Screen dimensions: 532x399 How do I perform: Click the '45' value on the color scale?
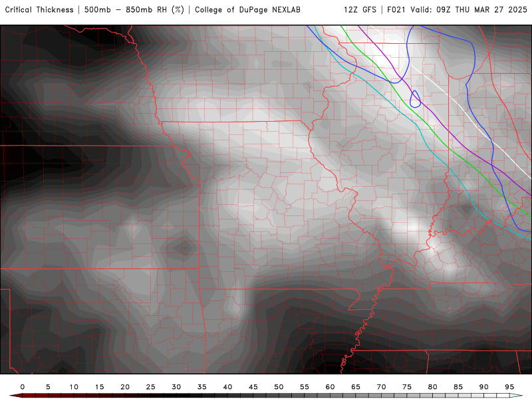253,387
